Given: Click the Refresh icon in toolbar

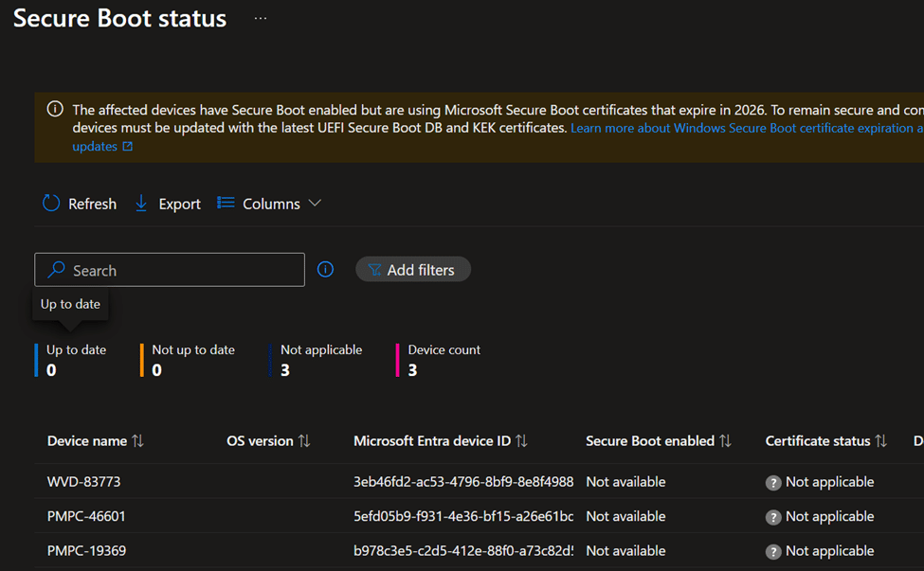Looking at the screenshot, I should (51, 204).
